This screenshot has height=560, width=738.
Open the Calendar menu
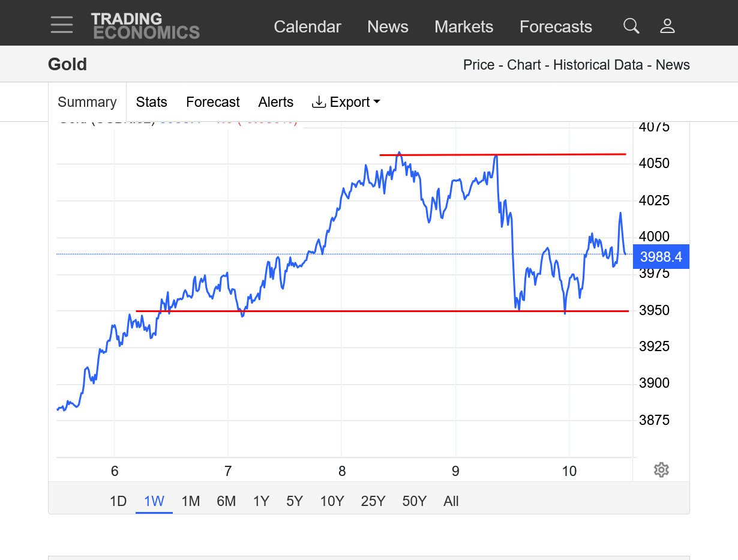(x=307, y=27)
